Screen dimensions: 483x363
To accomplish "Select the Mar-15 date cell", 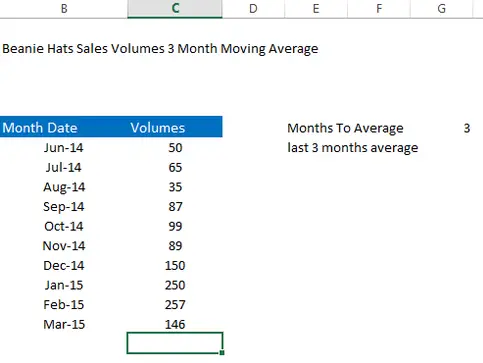I will 64,324.
